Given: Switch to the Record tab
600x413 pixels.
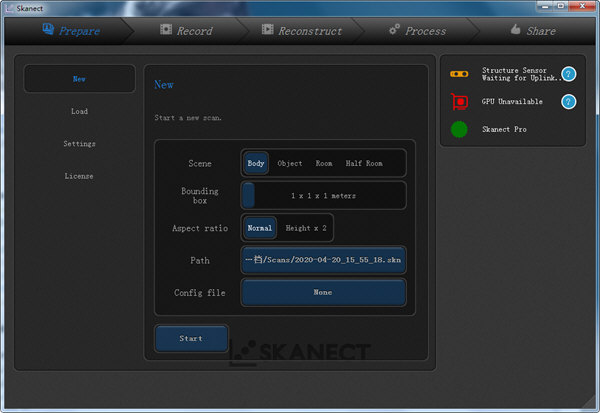Looking at the screenshot, I should 186,31.
